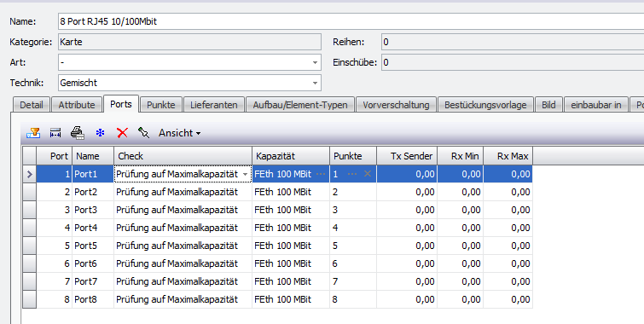
Task: Clear Port1 Punkte value with the X
Action: (x=368, y=174)
